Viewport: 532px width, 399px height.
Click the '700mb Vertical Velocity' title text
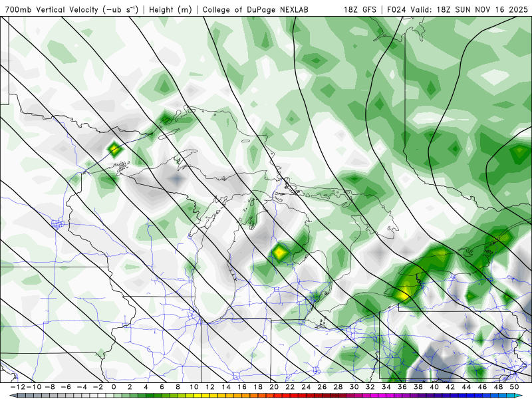(52, 9)
